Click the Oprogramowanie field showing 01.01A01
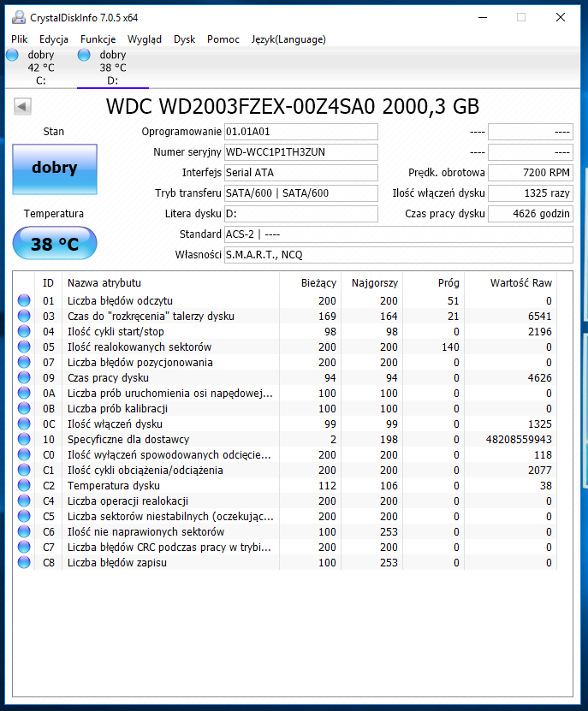The width and height of the screenshot is (588, 711). 300,132
